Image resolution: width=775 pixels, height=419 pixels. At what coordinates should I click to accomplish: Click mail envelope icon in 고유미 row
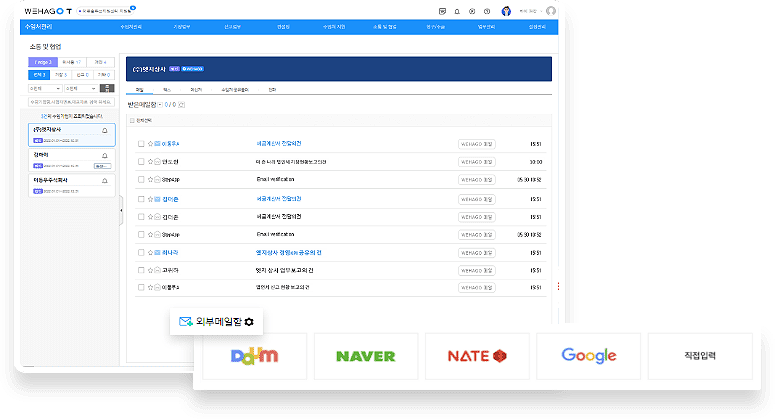point(157,270)
